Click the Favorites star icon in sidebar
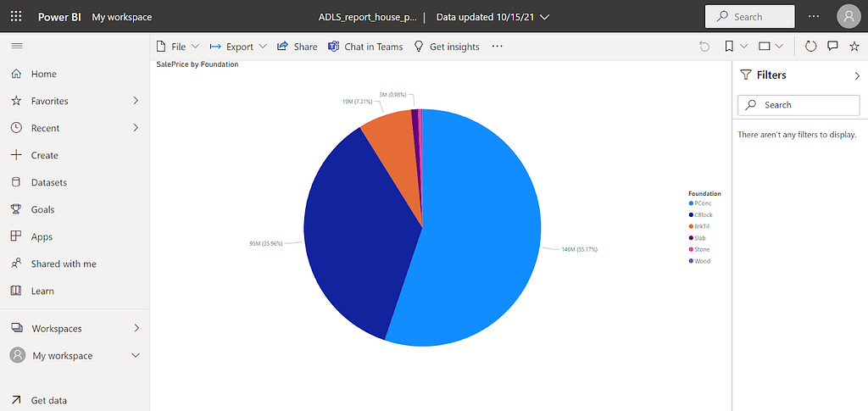The height and width of the screenshot is (411, 868). (17, 101)
